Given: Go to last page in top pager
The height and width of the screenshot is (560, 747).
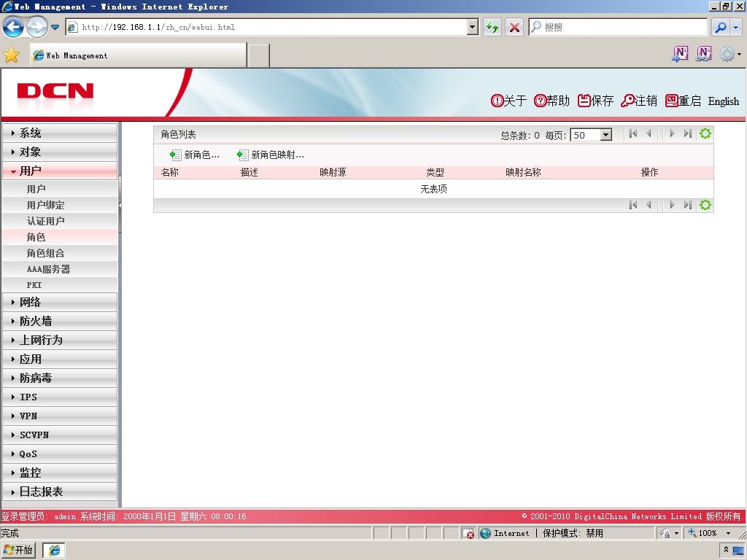Looking at the screenshot, I should coord(687,134).
